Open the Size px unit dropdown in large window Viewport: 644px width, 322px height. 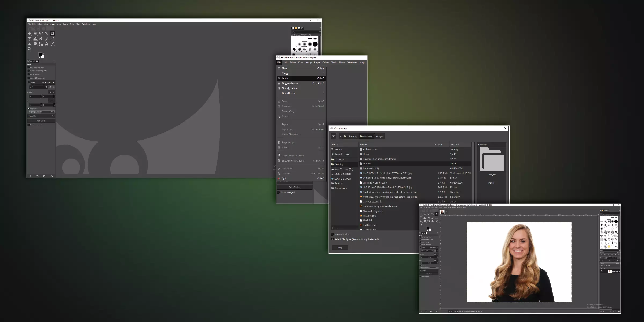(x=52, y=101)
